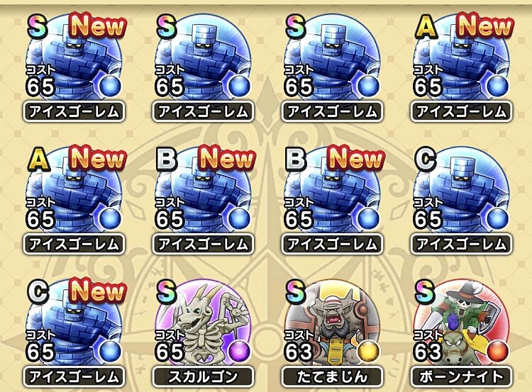Tap the New badge on C-rank アイスゴーレム
Image resolution: width=532 pixels, height=392 pixels.
point(98,291)
